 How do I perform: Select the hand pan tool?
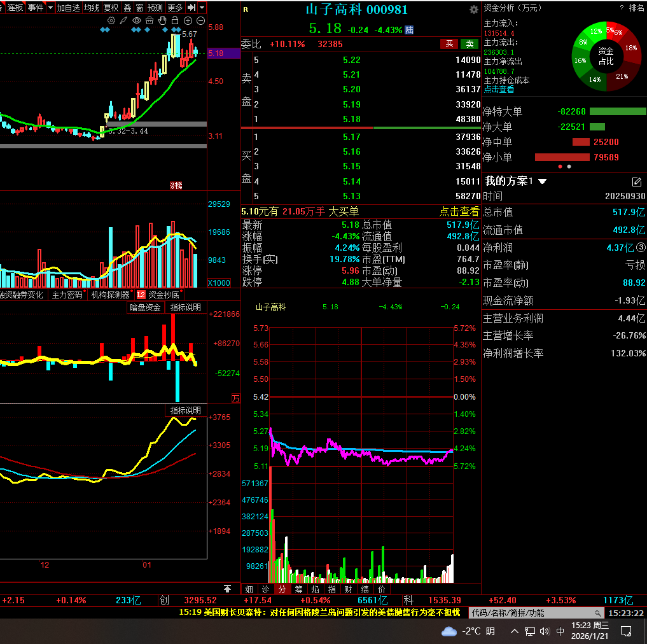point(162,20)
